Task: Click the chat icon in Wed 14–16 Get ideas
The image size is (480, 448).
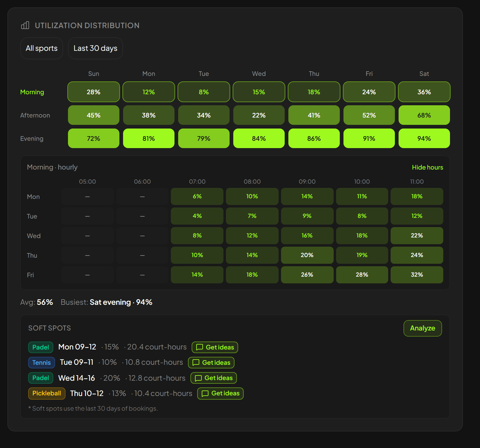Action: pyautogui.click(x=198, y=378)
